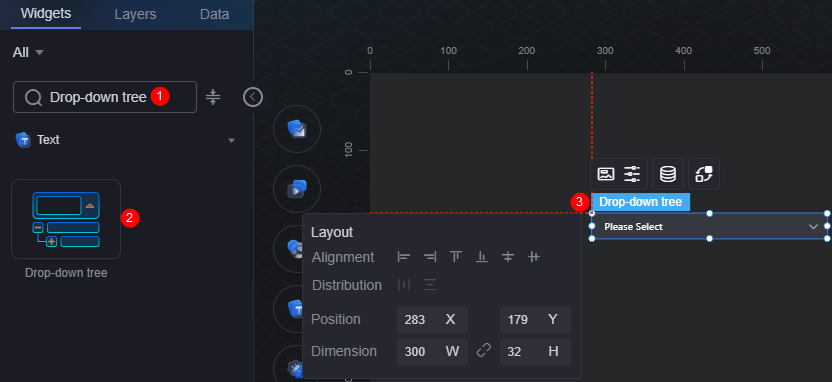
Task: Open the data source database icon
Action: 668,174
